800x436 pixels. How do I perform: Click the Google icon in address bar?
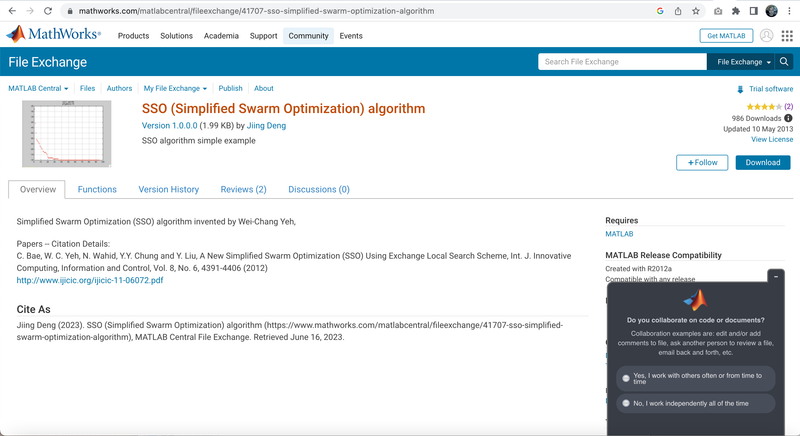pyautogui.click(x=660, y=11)
